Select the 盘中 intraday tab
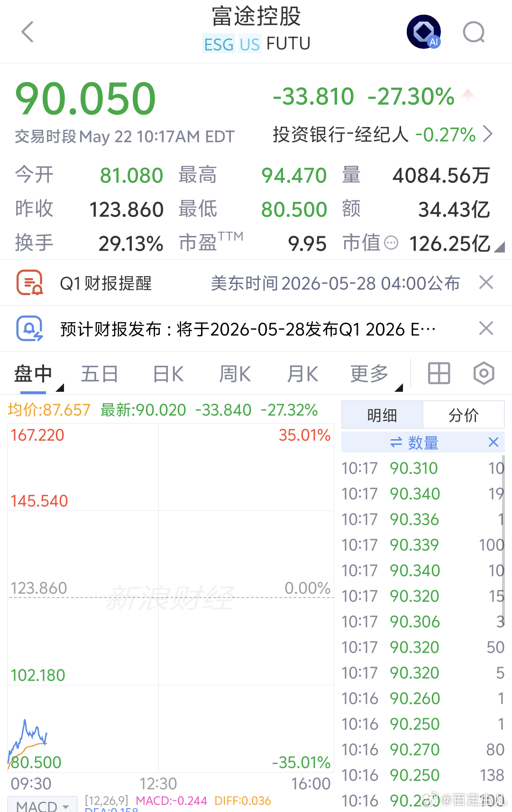The image size is (512, 812). 33,374
